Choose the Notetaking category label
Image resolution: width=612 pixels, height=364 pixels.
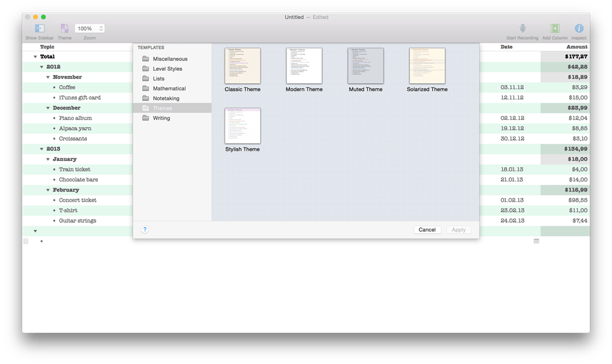coord(166,98)
